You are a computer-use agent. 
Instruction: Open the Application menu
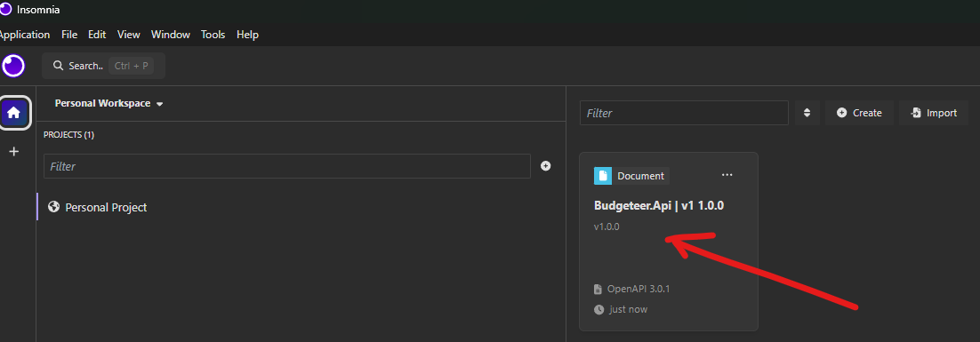[x=24, y=35]
